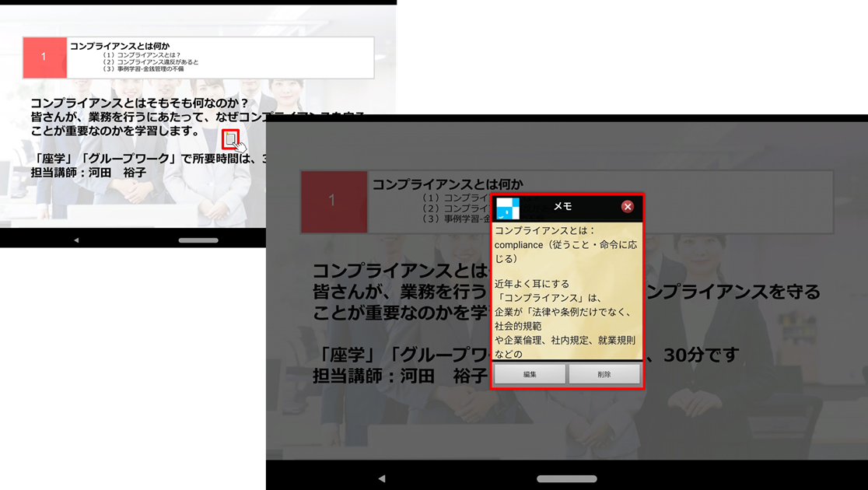Tap the 削除 button in the memo popup
The height and width of the screenshot is (490, 868).
tap(604, 374)
